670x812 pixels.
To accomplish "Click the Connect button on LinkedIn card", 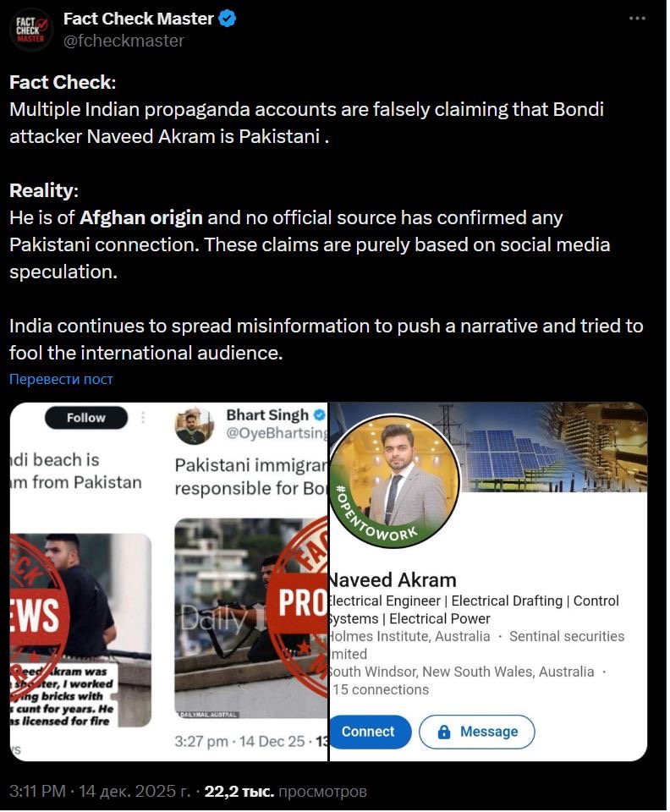I will point(369,732).
